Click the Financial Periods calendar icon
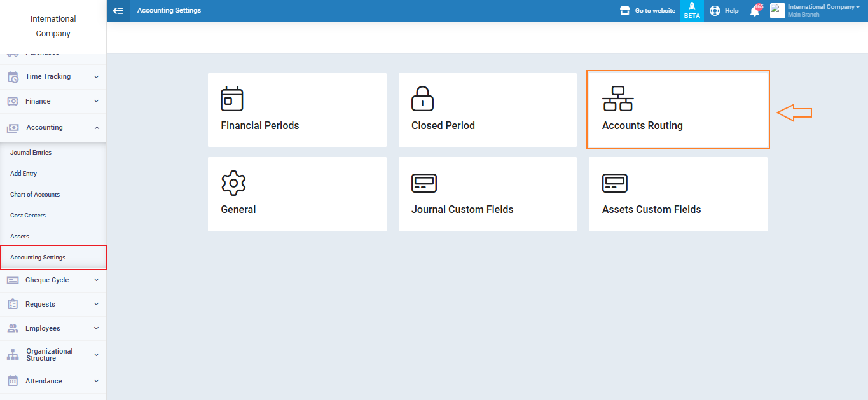The image size is (868, 400). tap(232, 99)
